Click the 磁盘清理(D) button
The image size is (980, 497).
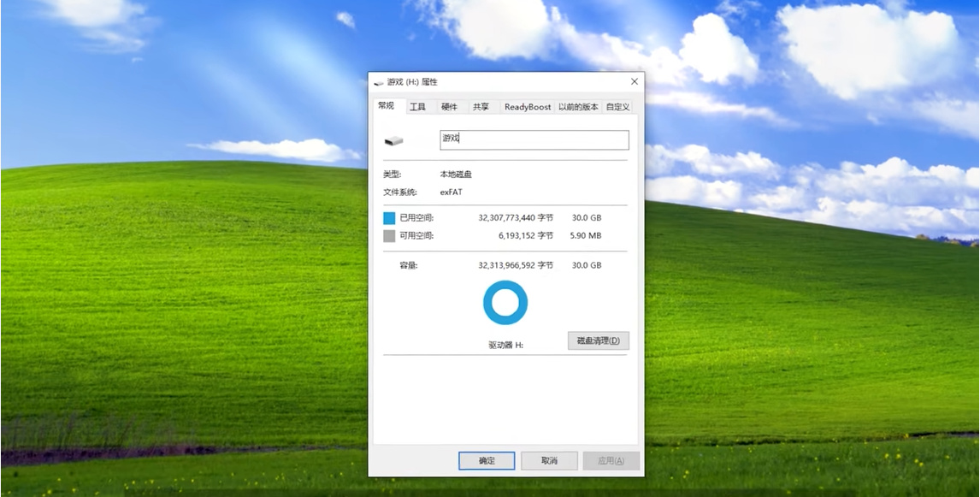[x=598, y=340]
